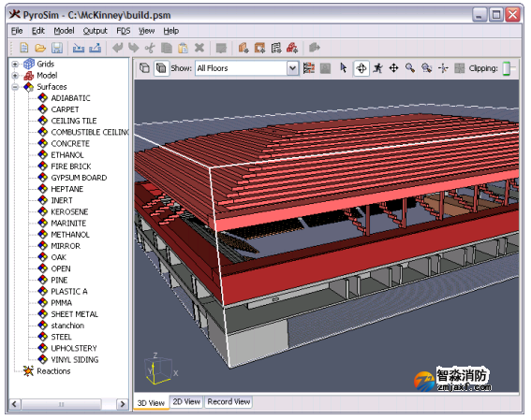Screen dimensions: 531x420
Task: Toggle wireframe rendering cube icon
Action: click(144, 68)
